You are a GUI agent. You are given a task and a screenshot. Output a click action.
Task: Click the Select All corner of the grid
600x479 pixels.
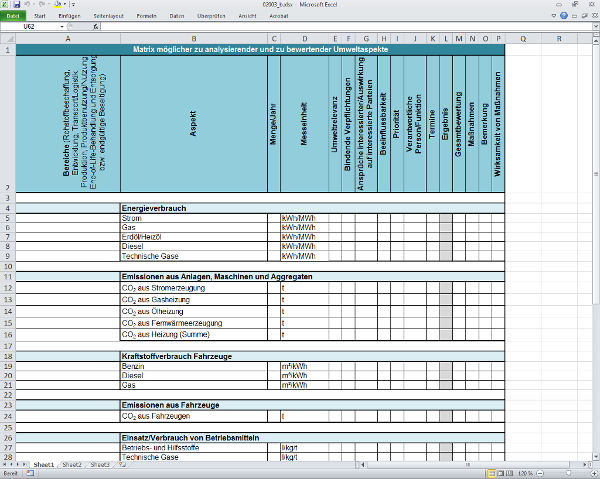tap(7, 39)
